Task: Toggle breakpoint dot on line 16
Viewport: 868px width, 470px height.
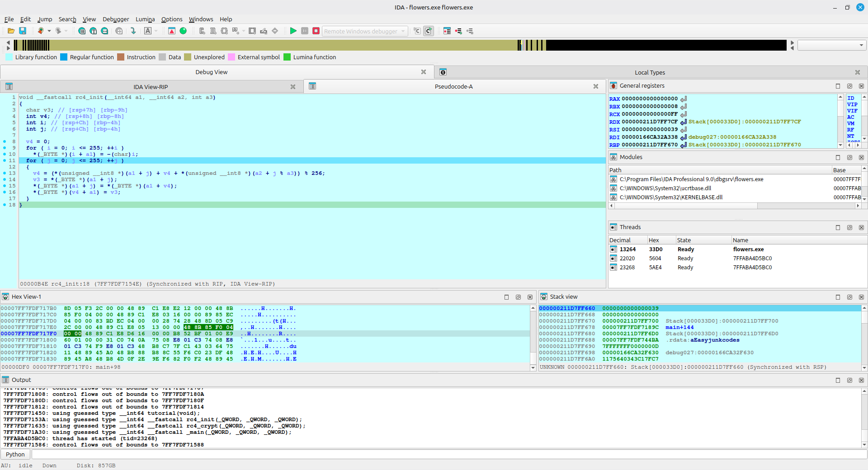Action: (x=5, y=192)
